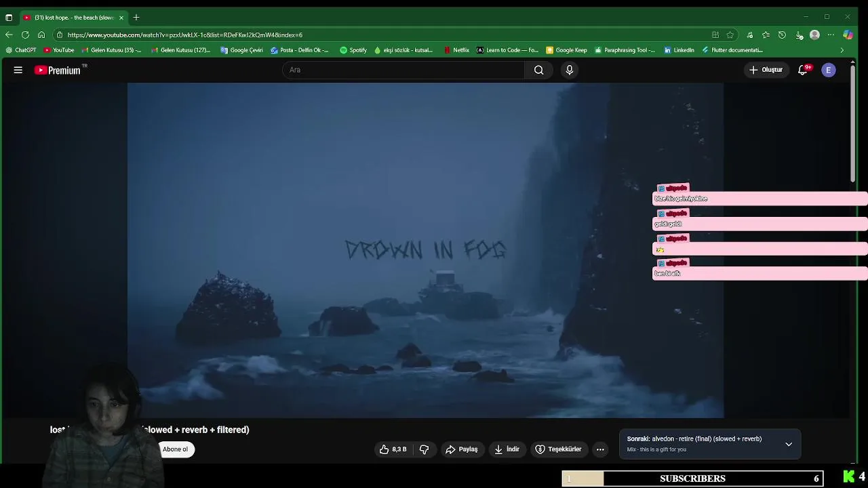Open ekşi sözlük bookmark
The image size is (868, 488).
403,50
